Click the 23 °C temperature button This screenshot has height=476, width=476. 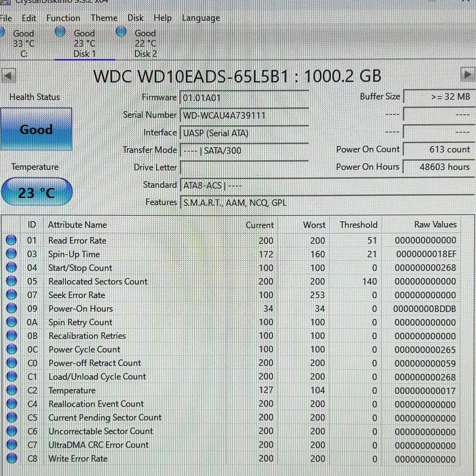click(36, 193)
